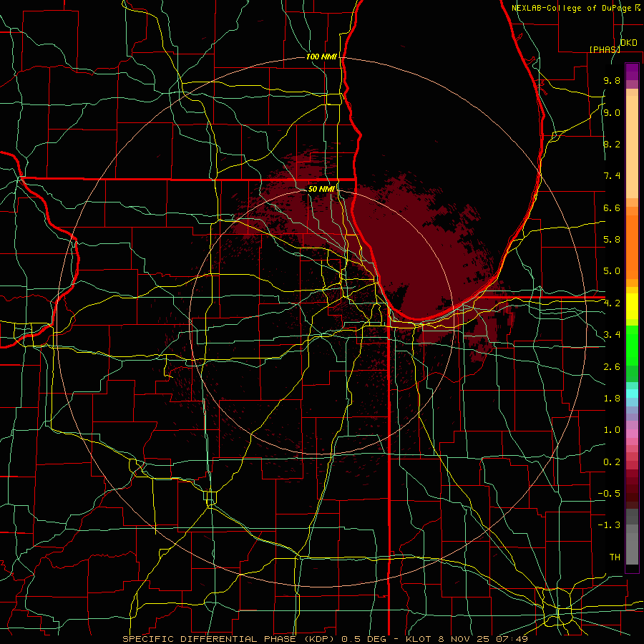Click the 'KLOT 8 NOV 25 07:49' timestamp
644x644 pixels.
(467, 639)
